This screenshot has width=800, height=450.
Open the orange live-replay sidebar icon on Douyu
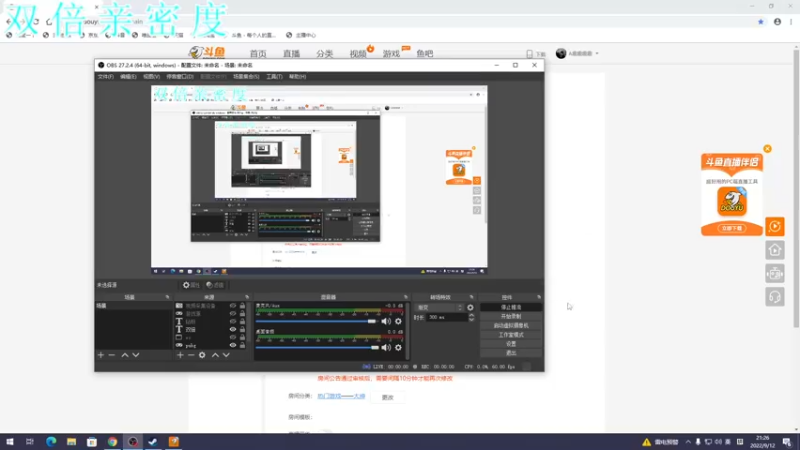coord(774,227)
